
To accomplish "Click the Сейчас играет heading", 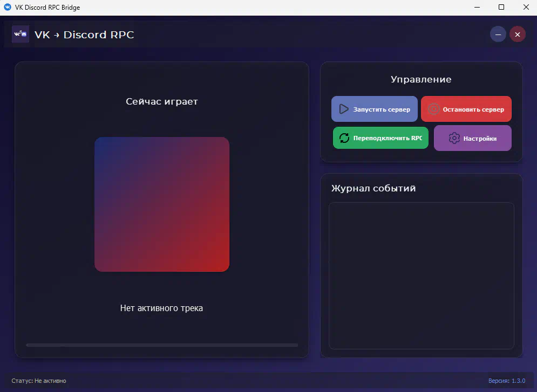I will (162, 101).
